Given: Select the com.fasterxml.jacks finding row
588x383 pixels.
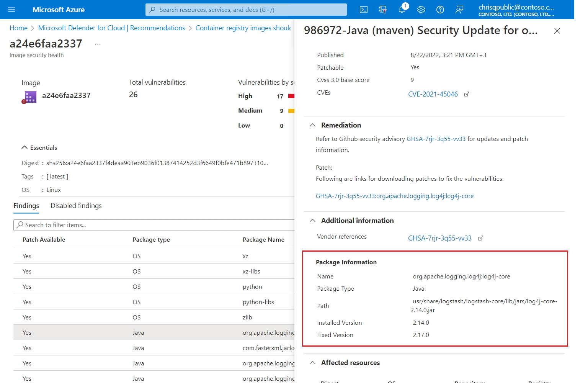Looking at the screenshot, I should tap(154, 348).
